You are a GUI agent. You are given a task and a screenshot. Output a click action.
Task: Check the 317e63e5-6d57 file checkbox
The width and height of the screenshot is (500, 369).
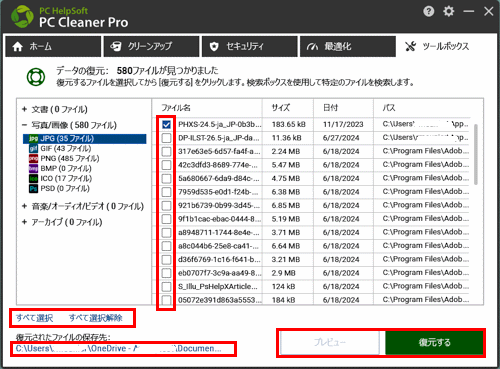(x=166, y=152)
